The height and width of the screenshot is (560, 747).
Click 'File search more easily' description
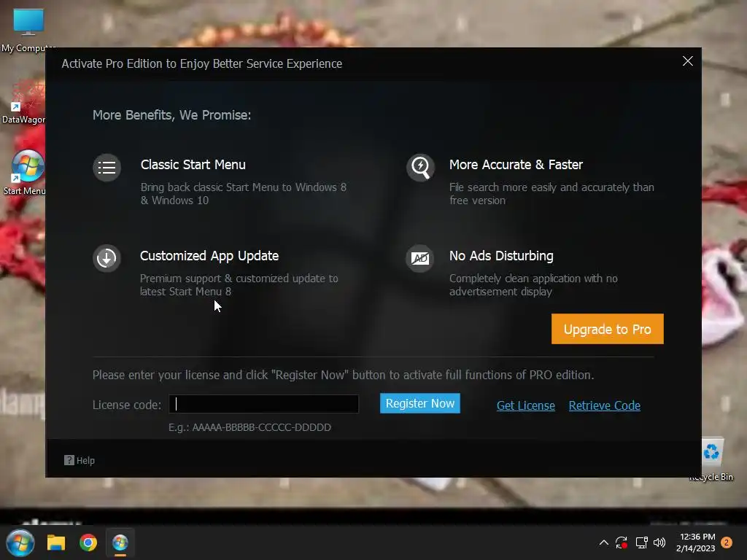pos(551,194)
